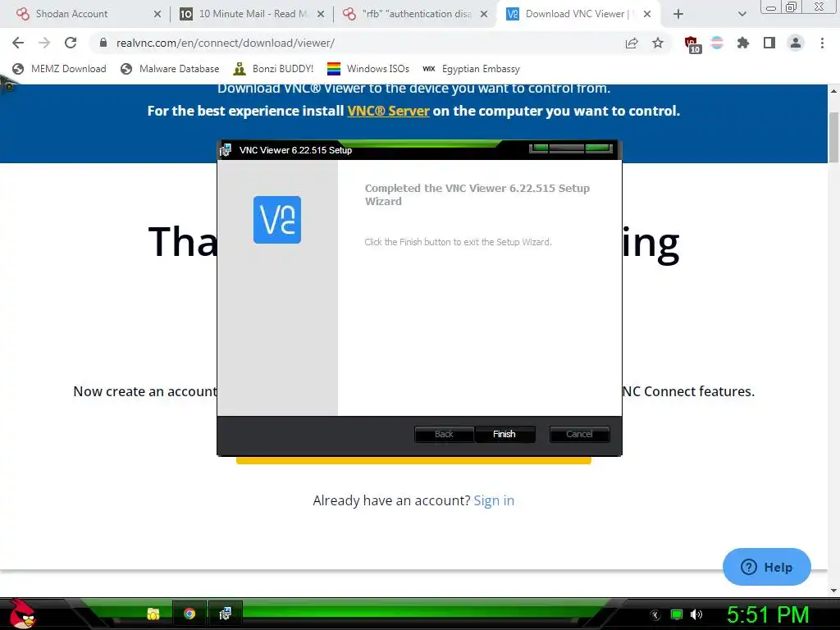Bookmark this page with the star icon

click(x=658, y=43)
